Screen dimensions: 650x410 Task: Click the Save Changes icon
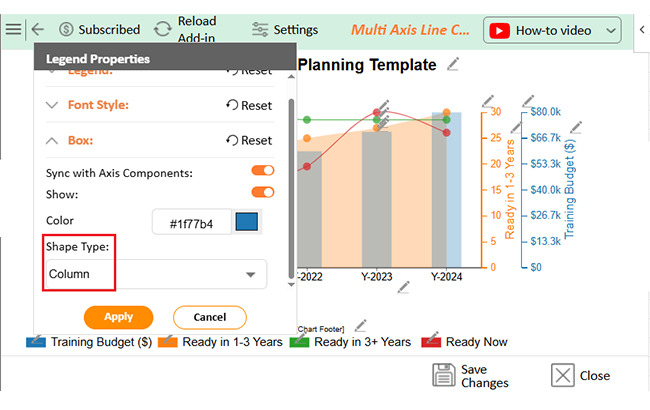point(444,375)
